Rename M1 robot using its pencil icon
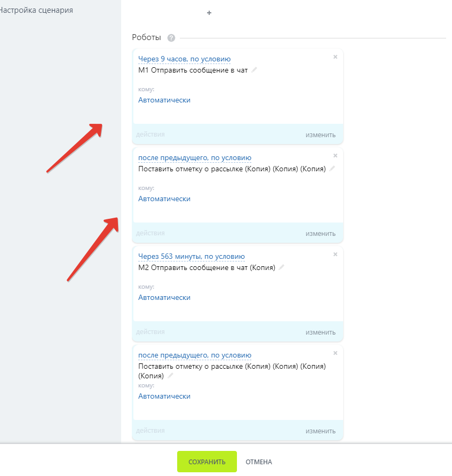Viewport: 452px width, 476px height. (255, 70)
